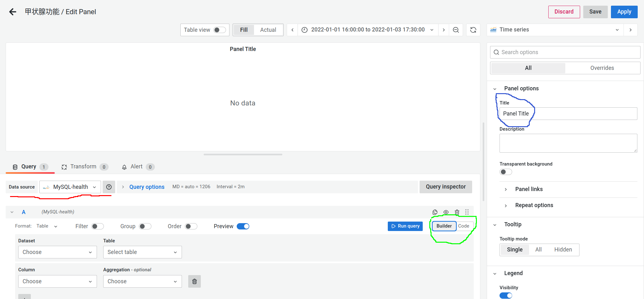The image size is (644, 299).
Task: Toggle Legend Visibility switch
Action: (x=506, y=296)
